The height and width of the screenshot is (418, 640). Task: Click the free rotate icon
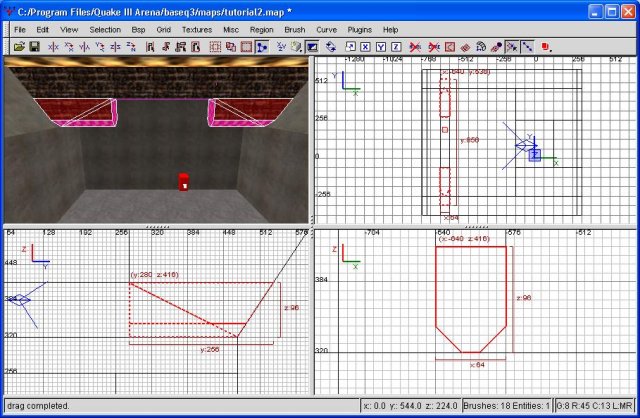331,47
